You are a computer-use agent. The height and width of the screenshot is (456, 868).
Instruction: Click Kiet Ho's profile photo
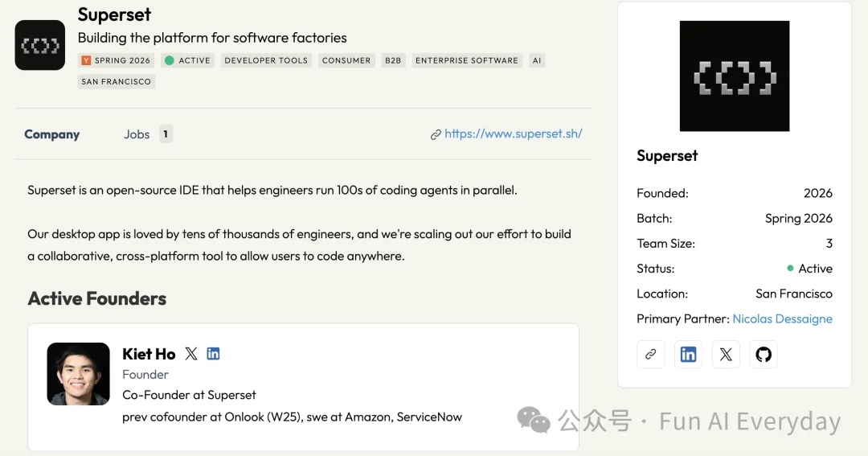78,374
